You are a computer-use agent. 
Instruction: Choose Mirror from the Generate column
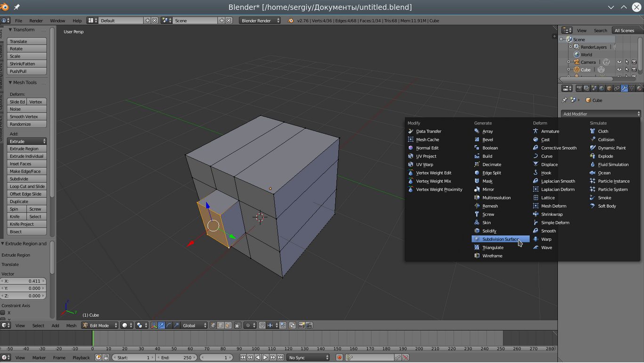pyautogui.click(x=488, y=190)
